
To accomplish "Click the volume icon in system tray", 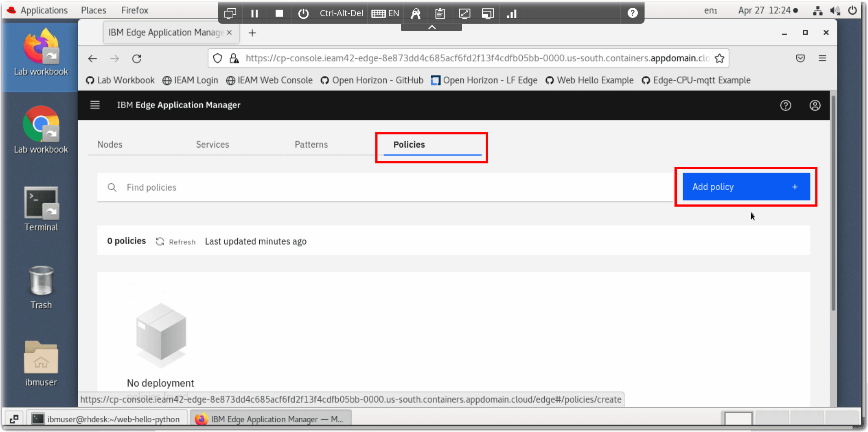I will click(x=835, y=11).
